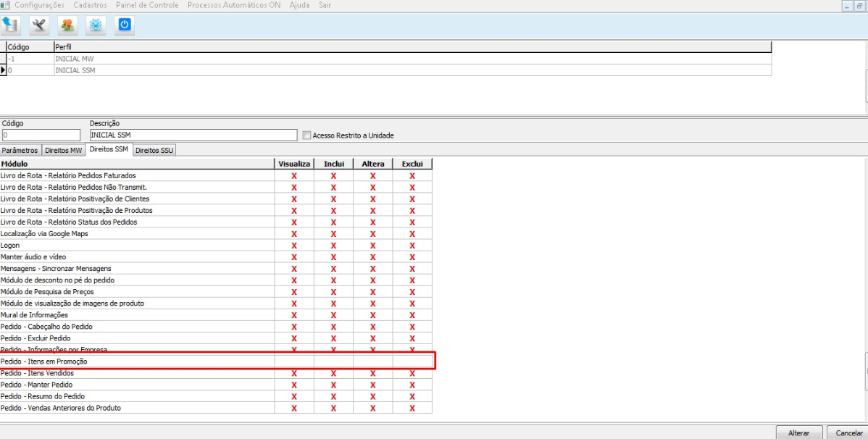Open the wrench and screwdriver tools icon

[x=39, y=25]
